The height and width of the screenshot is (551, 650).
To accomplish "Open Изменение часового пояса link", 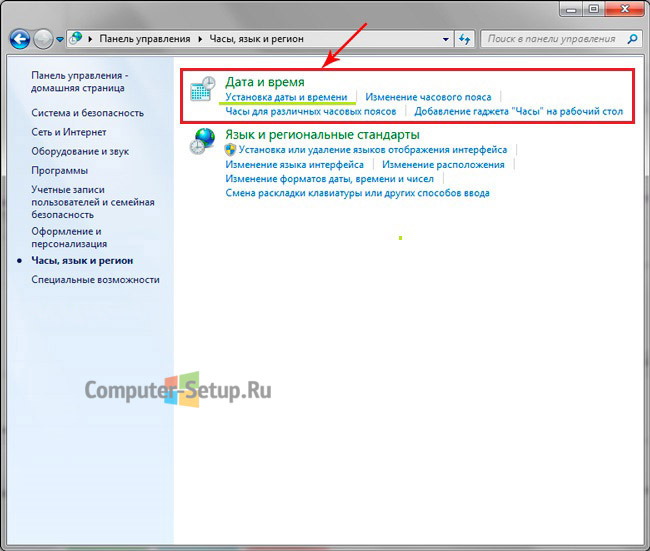I will click(x=428, y=97).
